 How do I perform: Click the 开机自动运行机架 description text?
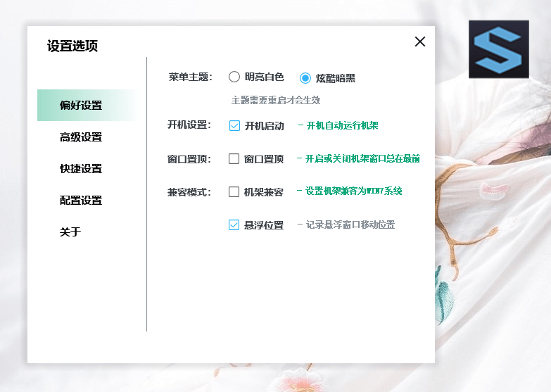[338, 125]
